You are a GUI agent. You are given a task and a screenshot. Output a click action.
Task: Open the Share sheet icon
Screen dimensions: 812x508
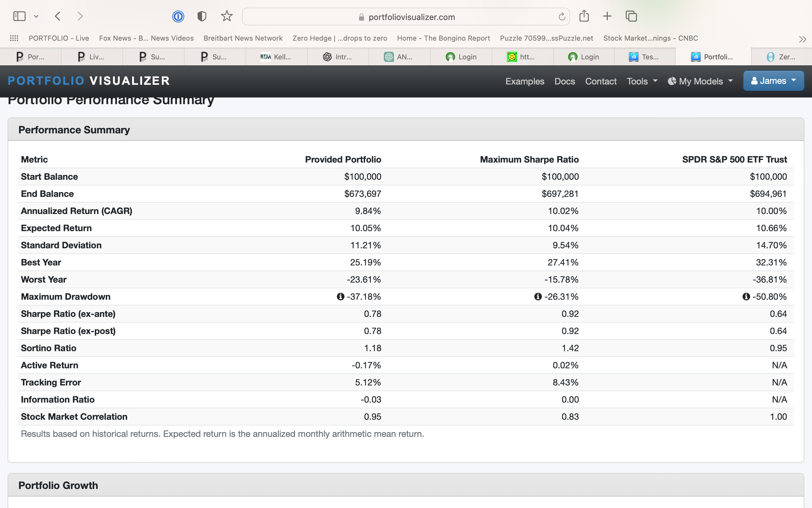pyautogui.click(x=584, y=16)
